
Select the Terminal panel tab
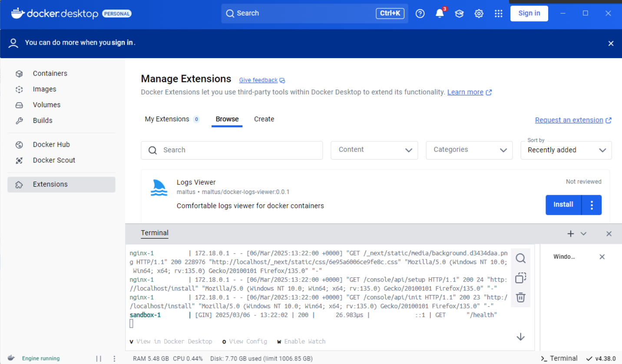(x=155, y=233)
